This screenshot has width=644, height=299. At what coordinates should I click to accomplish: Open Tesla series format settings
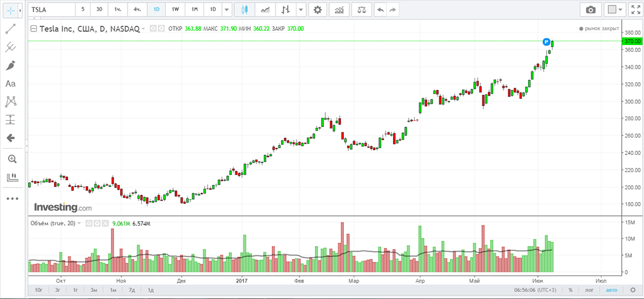click(161, 29)
